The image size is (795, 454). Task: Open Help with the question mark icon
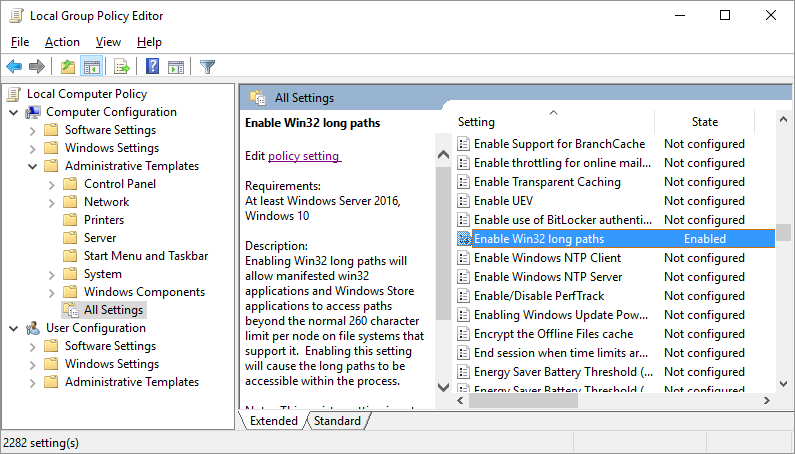(x=152, y=67)
